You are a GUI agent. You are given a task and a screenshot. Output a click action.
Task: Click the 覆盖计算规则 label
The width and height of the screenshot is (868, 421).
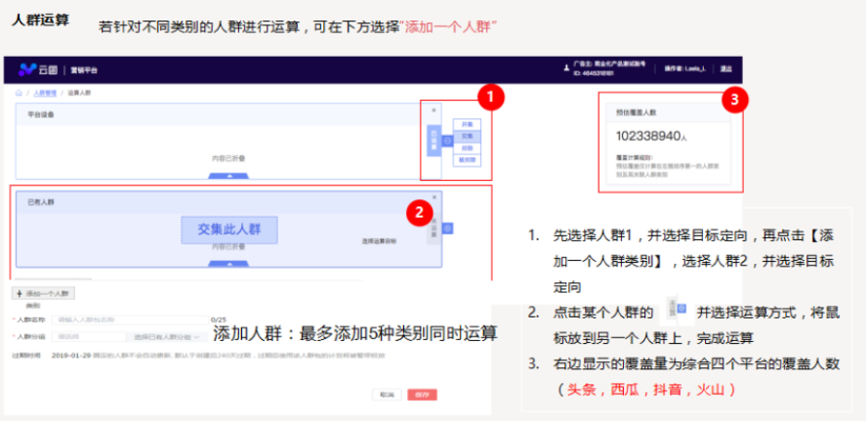click(635, 158)
